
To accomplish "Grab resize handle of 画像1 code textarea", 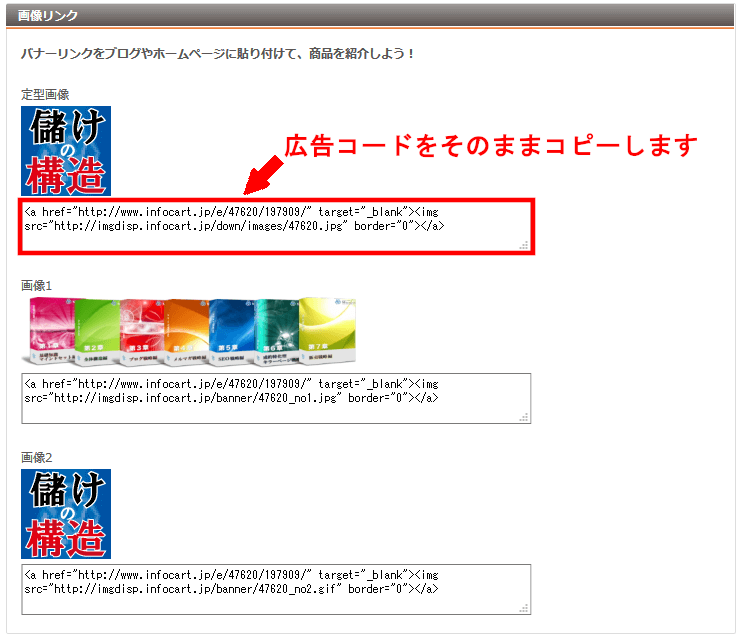I will pos(524,417).
